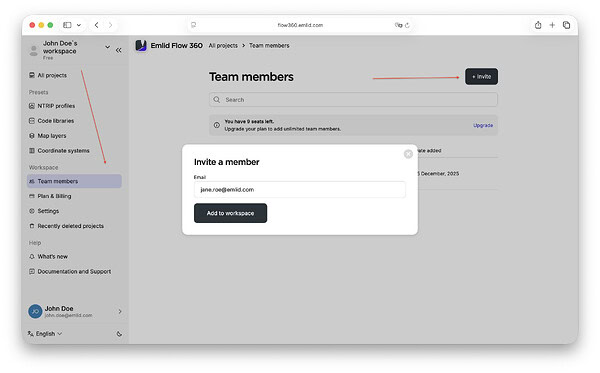Click the Team members breadcrumb
The height and width of the screenshot is (373, 600).
269,46
